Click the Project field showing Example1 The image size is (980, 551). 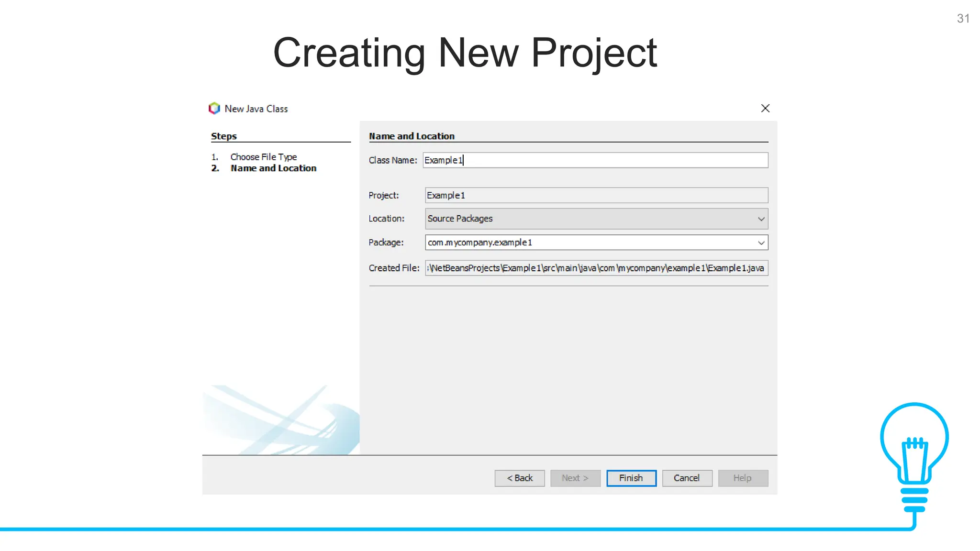(596, 195)
